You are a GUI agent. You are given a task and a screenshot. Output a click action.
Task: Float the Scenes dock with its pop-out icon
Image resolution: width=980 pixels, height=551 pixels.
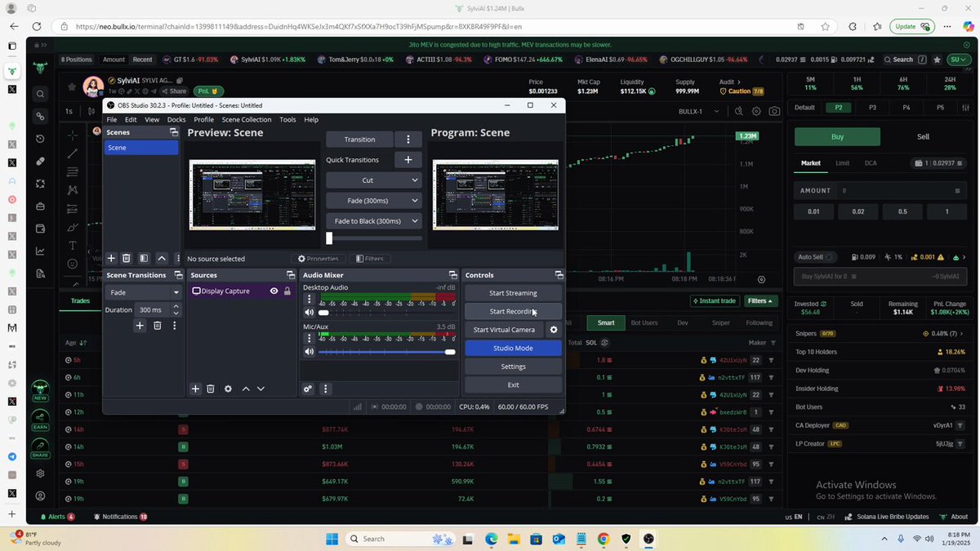173,132
